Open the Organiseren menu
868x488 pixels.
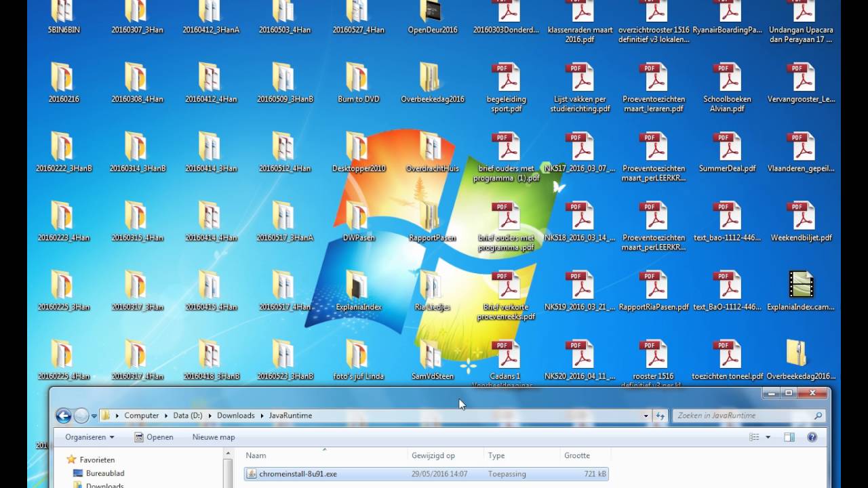click(90, 437)
